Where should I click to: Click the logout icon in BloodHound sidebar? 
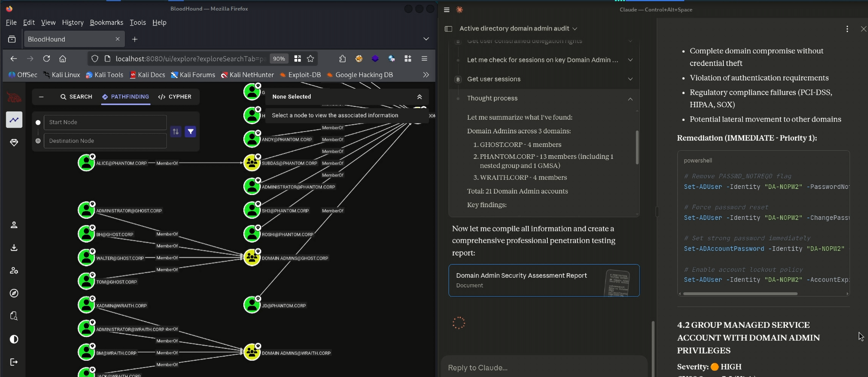coord(14,362)
